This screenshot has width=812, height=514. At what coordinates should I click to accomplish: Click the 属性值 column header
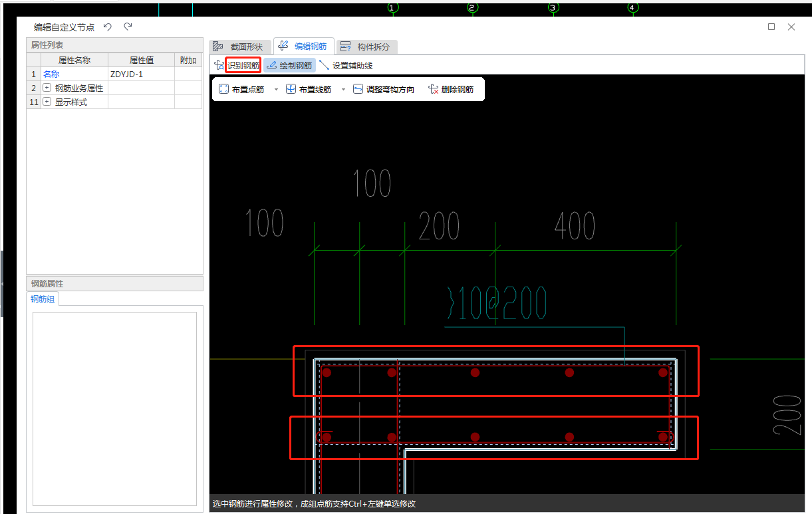tap(141, 61)
